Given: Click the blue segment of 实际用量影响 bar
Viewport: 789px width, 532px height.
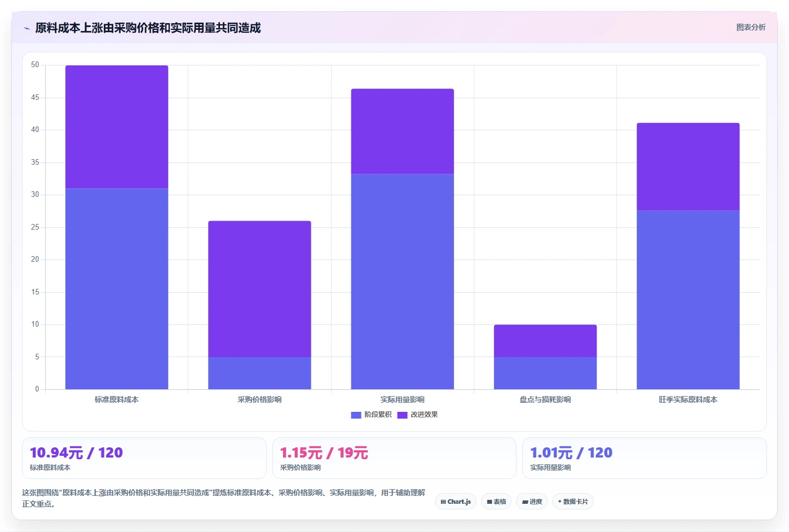Looking at the screenshot, I should (x=402, y=282).
